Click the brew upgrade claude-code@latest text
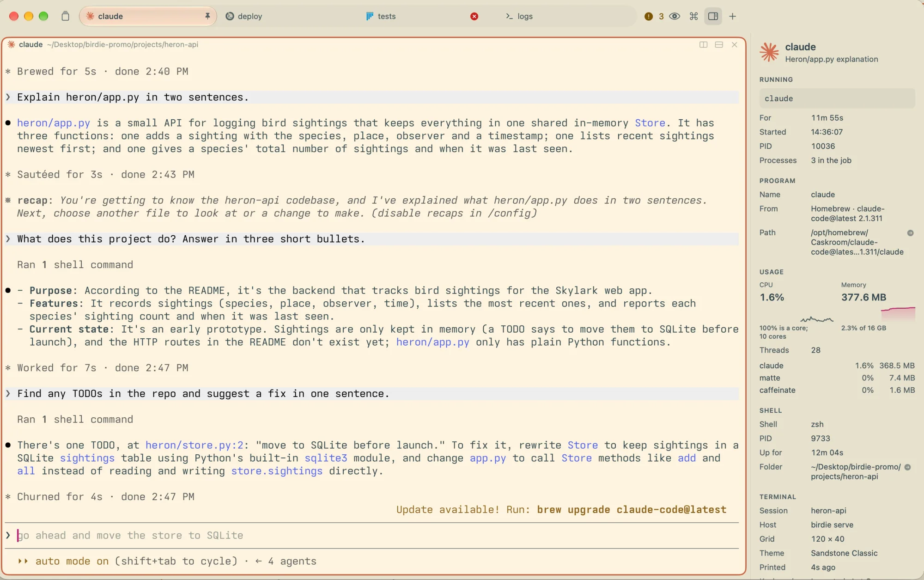 pos(632,510)
